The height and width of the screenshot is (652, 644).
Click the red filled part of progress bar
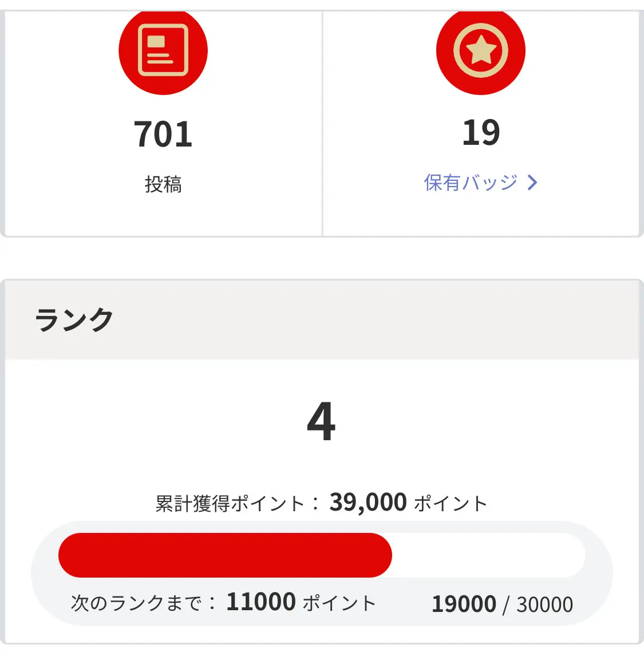pos(225,555)
